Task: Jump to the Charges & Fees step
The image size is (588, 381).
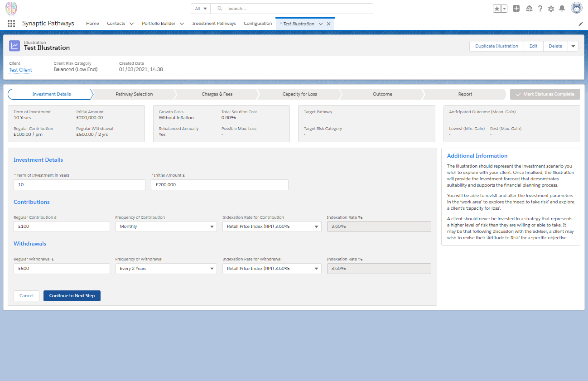Action: (x=217, y=94)
